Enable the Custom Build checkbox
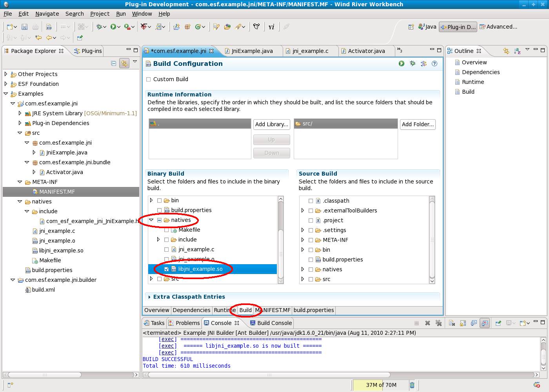Image resolution: width=549 pixels, height=392 pixels. click(149, 79)
